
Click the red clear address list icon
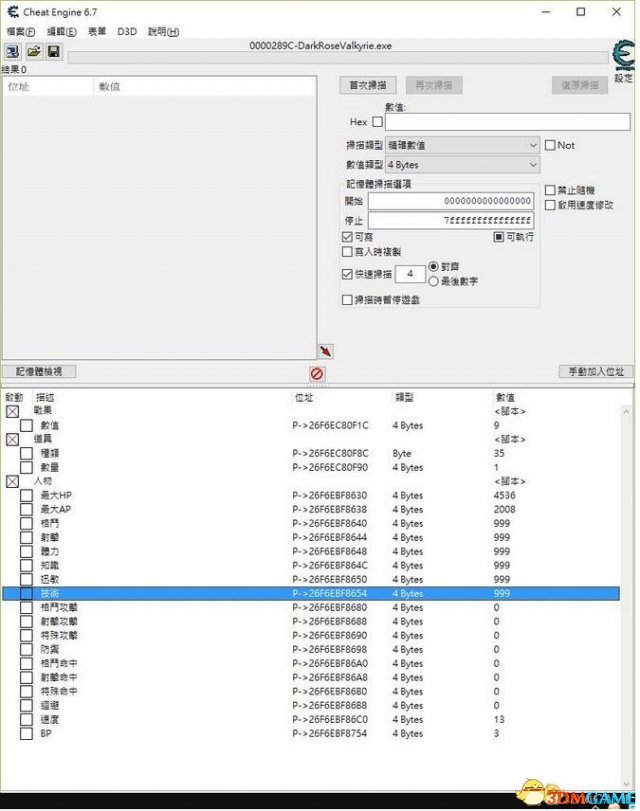pyautogui.click(x=317, y=373)
